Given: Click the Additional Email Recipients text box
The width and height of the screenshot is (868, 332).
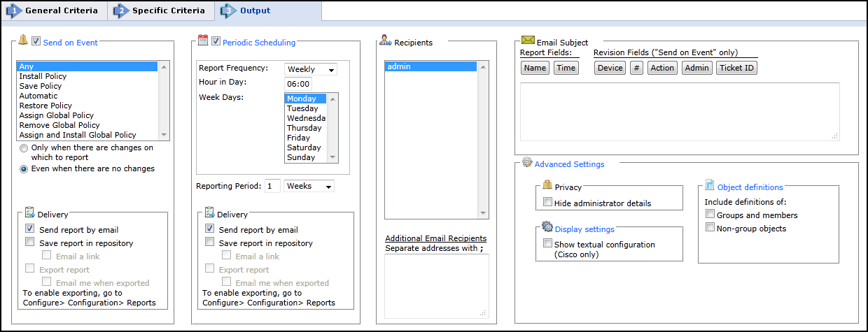Looking at the screenshot, I should point(436,287).
